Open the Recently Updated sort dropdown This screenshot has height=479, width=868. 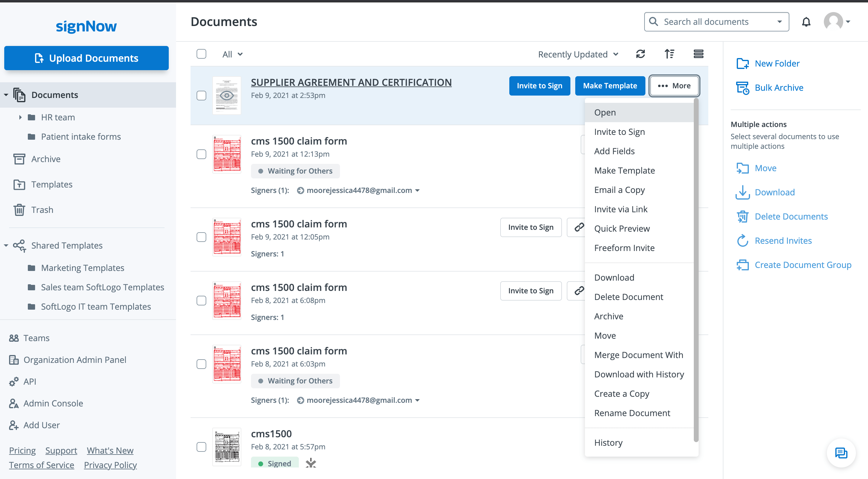[578, 54]
